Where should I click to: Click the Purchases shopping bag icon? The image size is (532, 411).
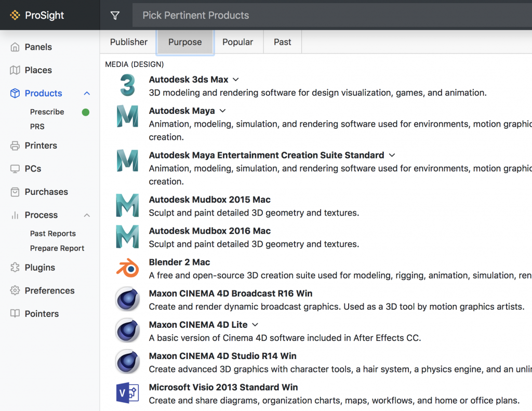point(15,192)
